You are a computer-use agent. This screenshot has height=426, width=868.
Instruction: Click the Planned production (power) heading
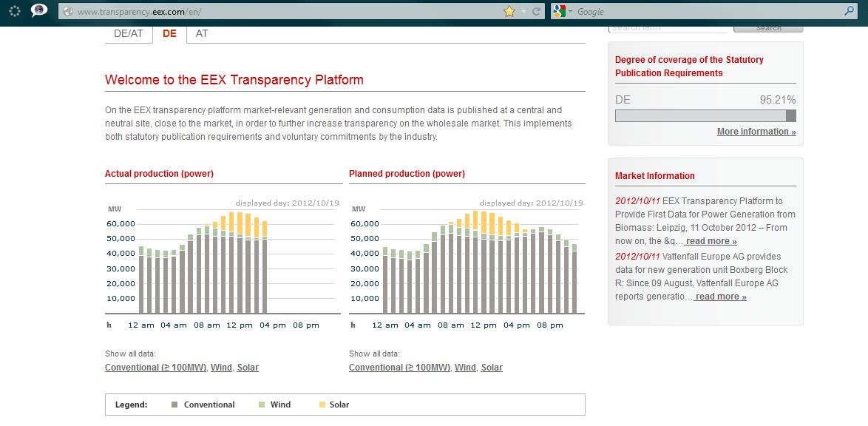[407, 174]
